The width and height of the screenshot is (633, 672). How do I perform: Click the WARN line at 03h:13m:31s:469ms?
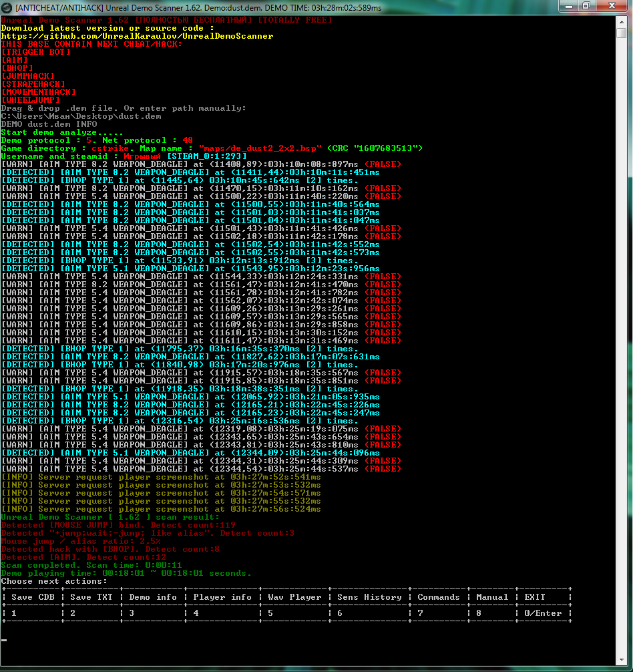201,340
